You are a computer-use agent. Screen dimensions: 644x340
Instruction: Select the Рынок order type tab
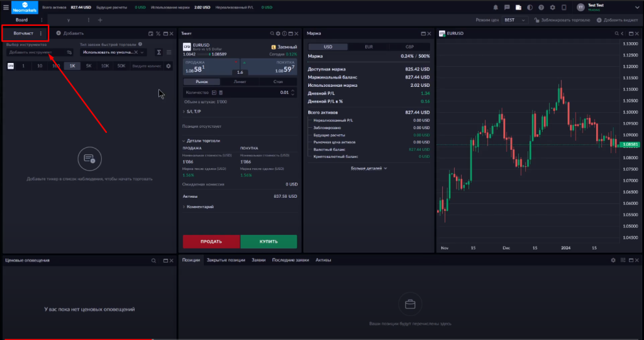(x=202, y=81)
